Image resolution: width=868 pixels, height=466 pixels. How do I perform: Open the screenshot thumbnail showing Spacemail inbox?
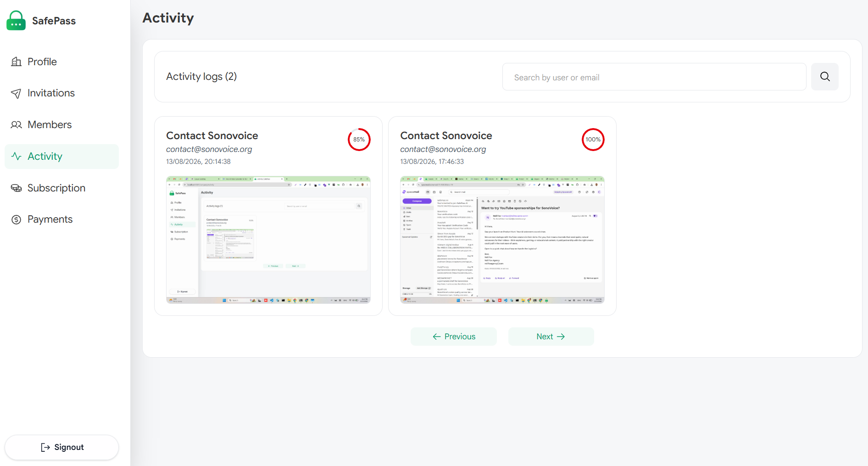[x=502, y=240]
